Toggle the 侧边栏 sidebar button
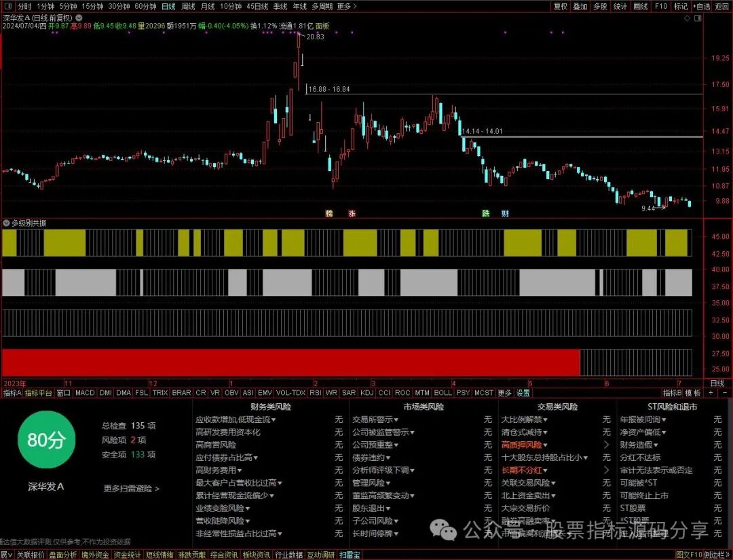 click(x=716, y=555)
